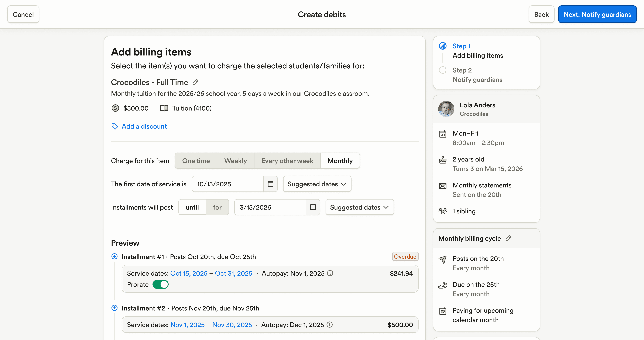Viewport: 644px width, 340px height.
Task: Expand Installment #2 plus icon
Action: click(x=114, y=308)
